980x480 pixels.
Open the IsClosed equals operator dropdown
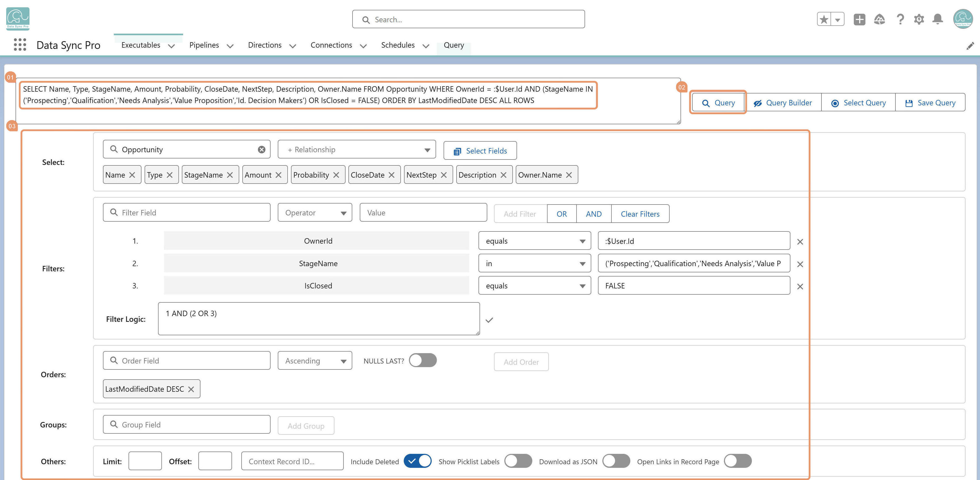535,286
